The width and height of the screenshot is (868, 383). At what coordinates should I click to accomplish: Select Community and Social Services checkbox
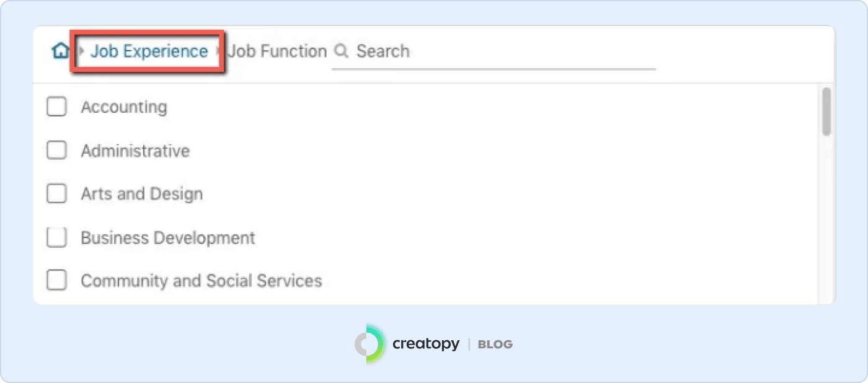point(57,281)
